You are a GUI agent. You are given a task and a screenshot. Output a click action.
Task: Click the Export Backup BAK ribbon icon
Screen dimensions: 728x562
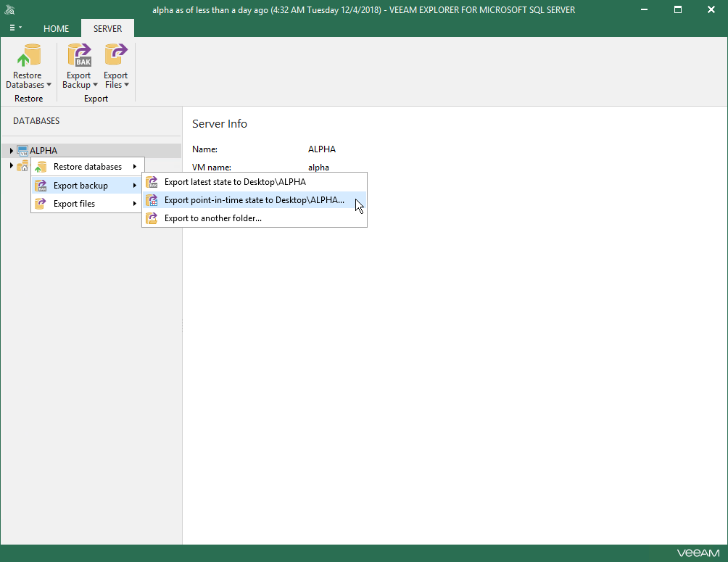[79, 55]
